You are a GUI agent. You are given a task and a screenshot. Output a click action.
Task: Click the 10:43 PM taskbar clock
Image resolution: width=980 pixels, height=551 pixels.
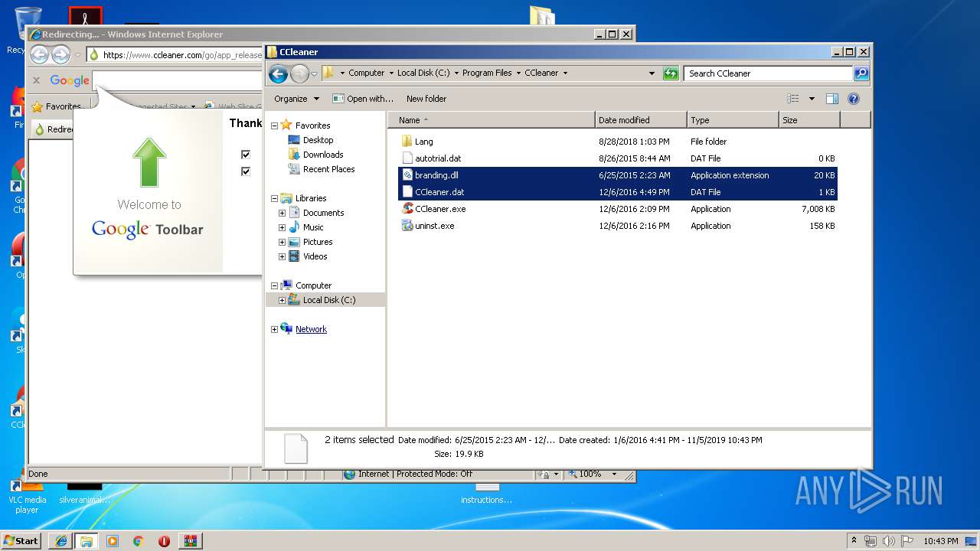click(940, 541)
